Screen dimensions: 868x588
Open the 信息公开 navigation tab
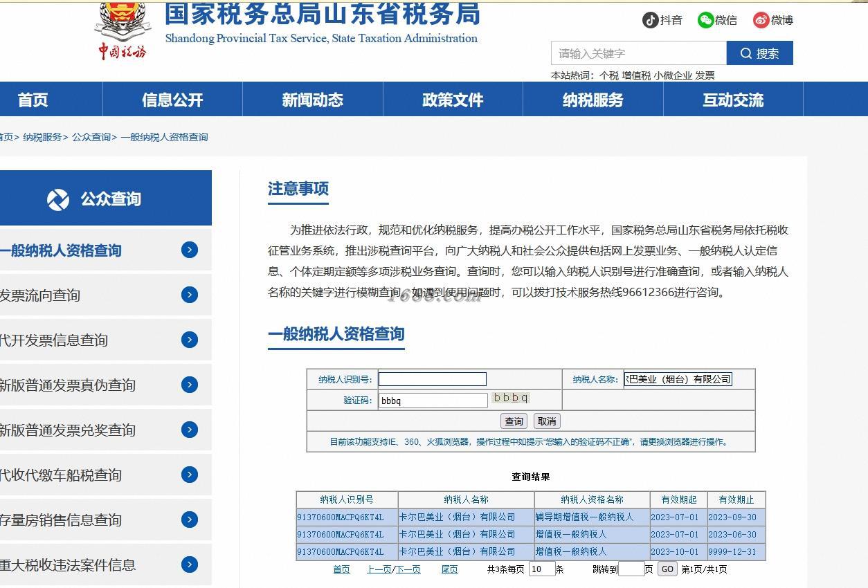click(x=172, y=100)
